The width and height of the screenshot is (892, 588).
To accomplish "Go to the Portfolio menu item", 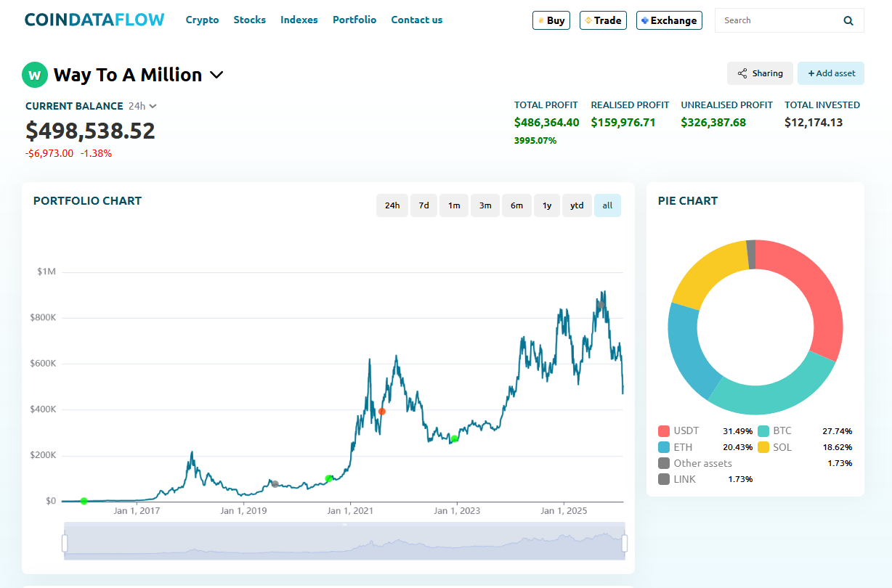I will point(354,20).
